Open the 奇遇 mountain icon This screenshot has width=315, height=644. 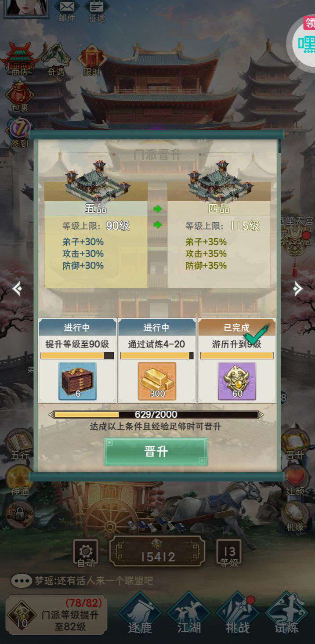[56, 59]
